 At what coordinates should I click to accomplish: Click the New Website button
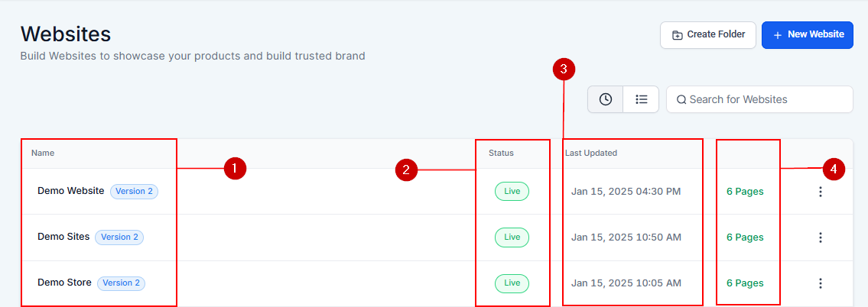[807, 35]
